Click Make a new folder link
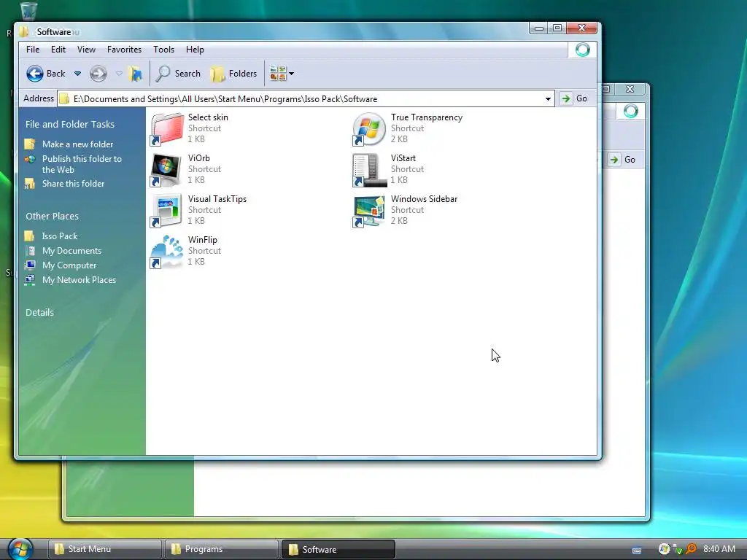The height and width of the screenshot is (560, 747). (x=77, y=144)
